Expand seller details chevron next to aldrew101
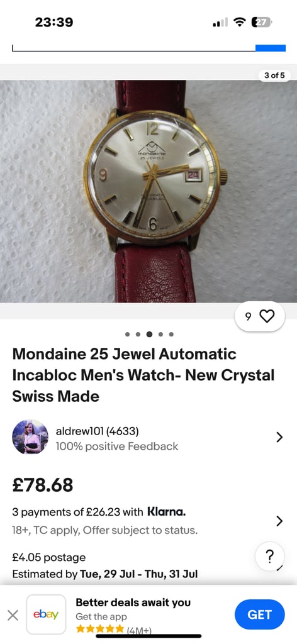The image size is (297, 644). tap(280, 437)
